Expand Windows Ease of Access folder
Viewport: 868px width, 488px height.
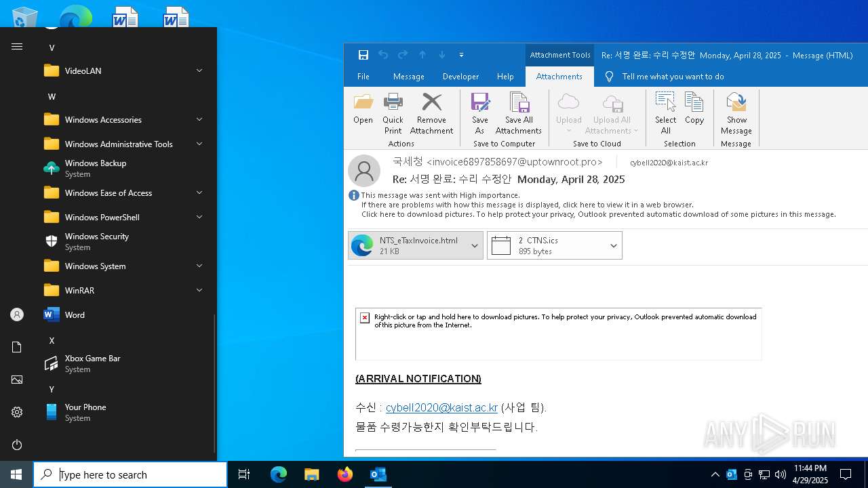125,192
